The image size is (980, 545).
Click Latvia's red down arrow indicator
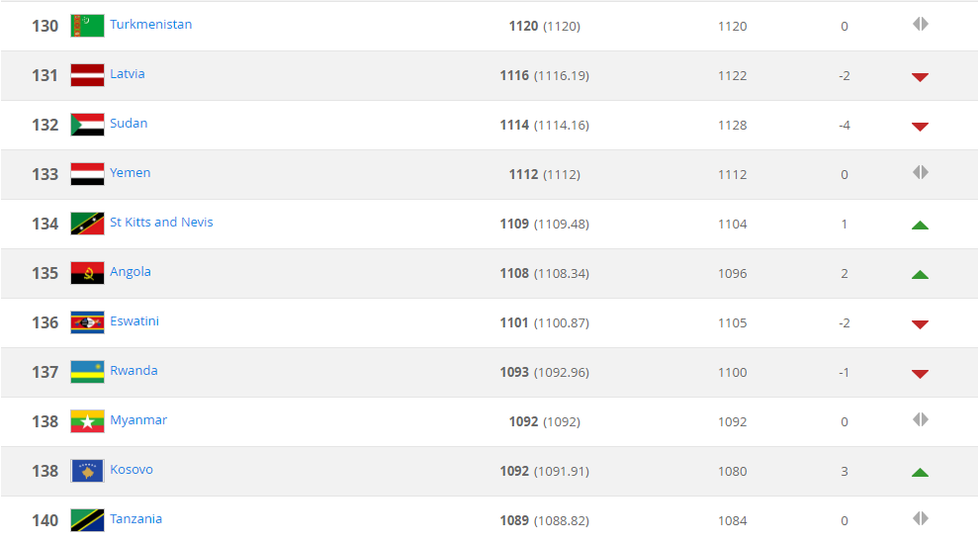[920, 77]
